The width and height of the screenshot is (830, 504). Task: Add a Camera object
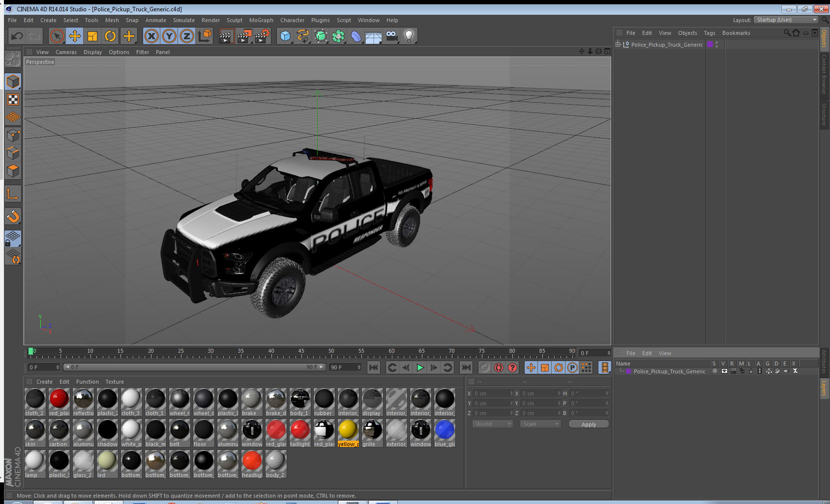click(x=391, y=36)
